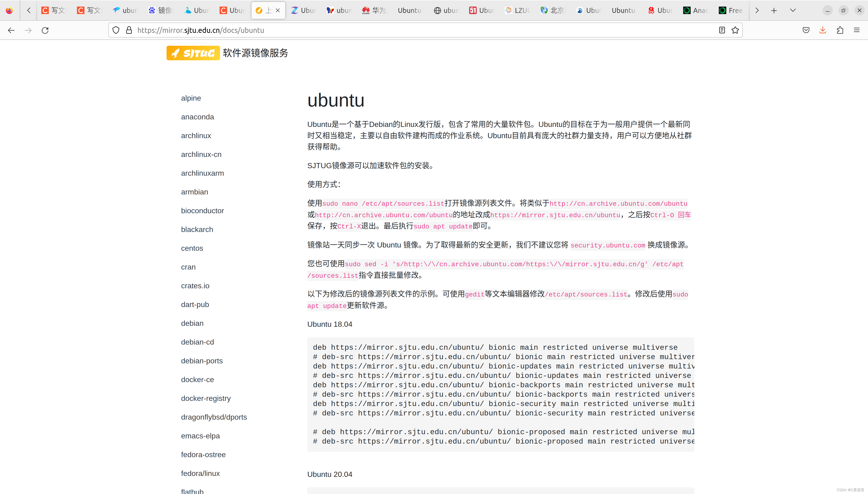Open the cran docs link

(188, 267)
